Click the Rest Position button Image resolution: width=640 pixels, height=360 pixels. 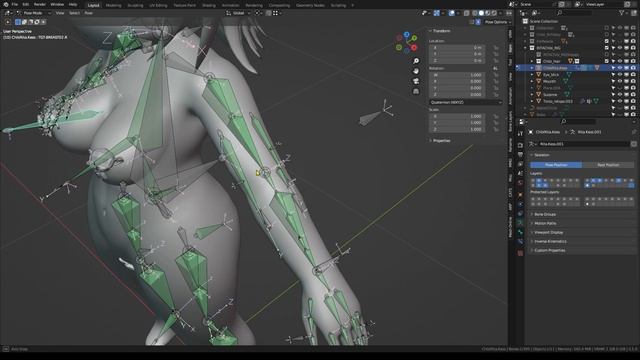608,165
